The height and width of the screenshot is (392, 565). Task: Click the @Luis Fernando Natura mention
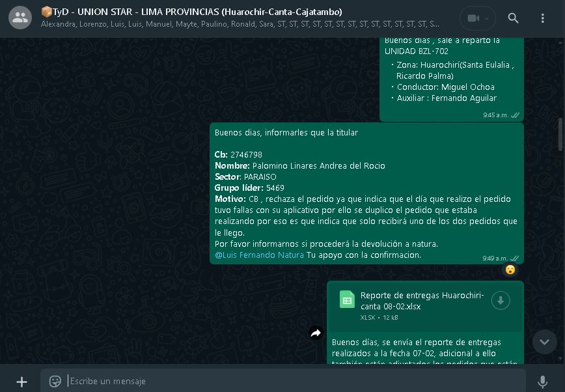click(x=259, y=255)
